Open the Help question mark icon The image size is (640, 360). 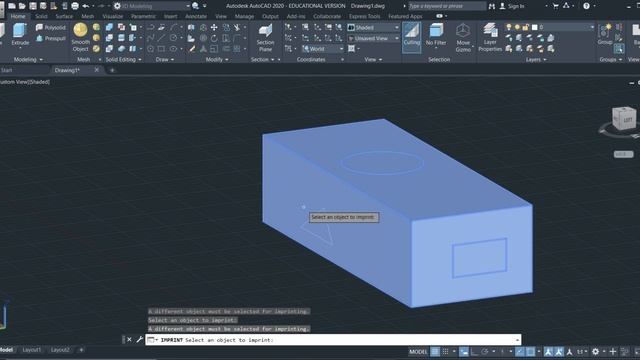[x=586, y=6]
